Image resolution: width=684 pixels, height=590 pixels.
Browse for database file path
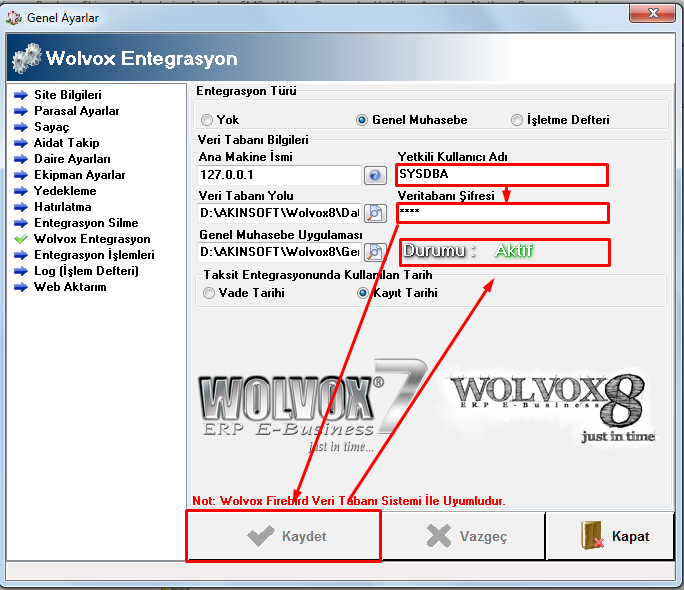pos(375,213)
